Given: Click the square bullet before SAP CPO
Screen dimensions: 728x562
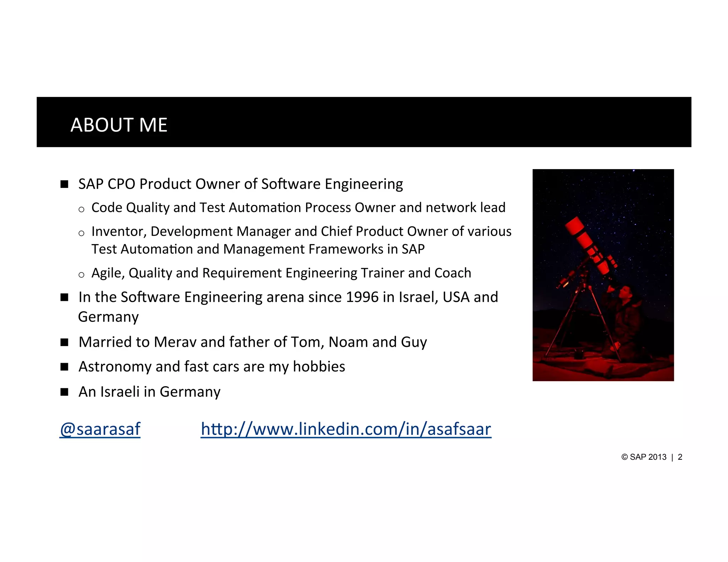Looking at the screenshot, I should coord(64,184).
